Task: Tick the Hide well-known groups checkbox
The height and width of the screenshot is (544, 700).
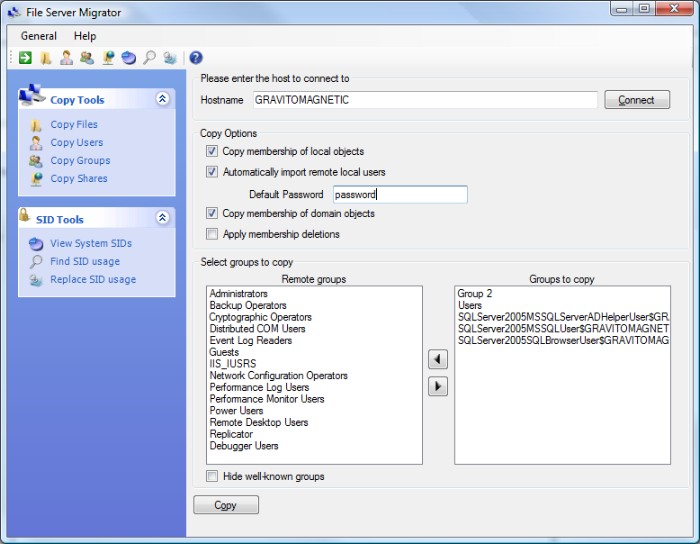Action: point(211,476)
